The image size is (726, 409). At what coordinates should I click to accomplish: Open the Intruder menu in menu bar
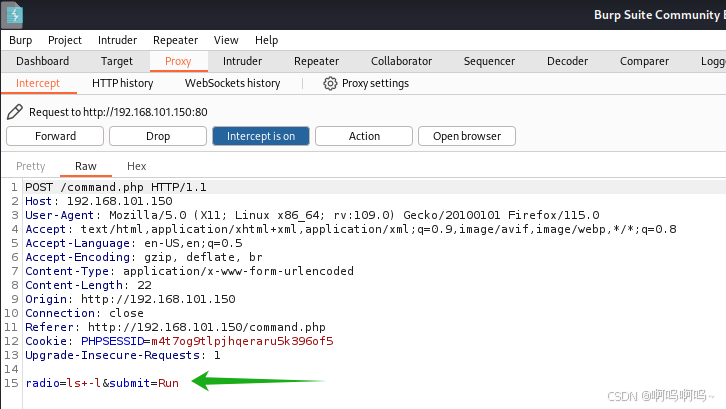[118, 40]
